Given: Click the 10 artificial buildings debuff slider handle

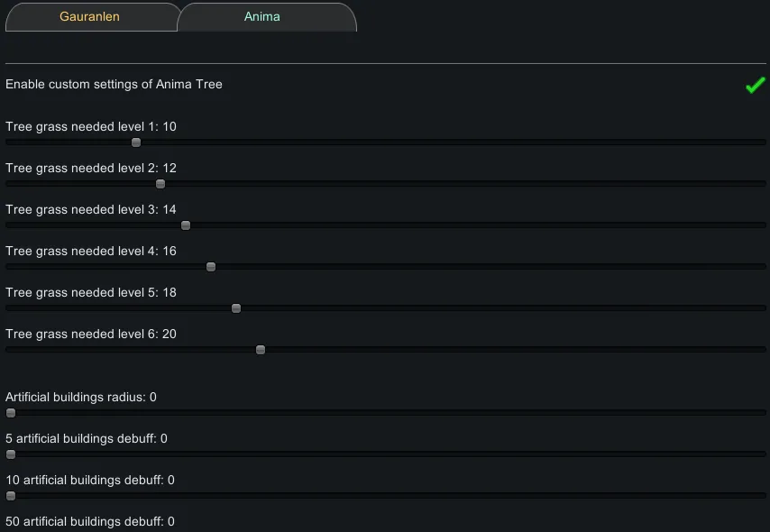Looking at the screenshot, I should coord(11,496).
